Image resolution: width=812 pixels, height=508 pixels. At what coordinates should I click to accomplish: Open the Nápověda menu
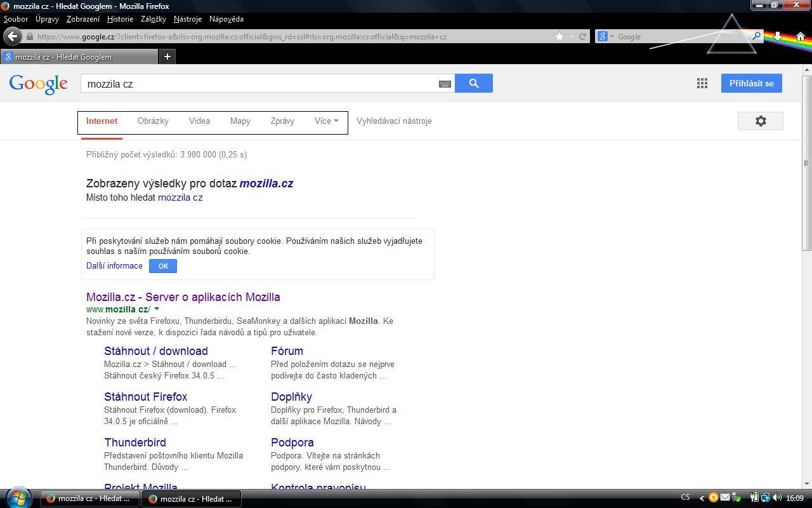click(226, 19)
